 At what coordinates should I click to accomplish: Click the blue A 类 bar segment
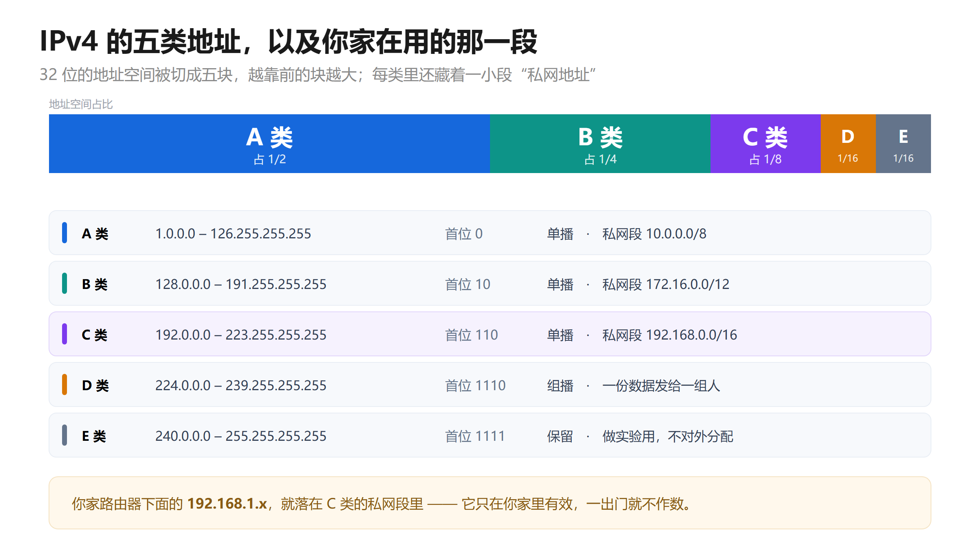(269, 144)
